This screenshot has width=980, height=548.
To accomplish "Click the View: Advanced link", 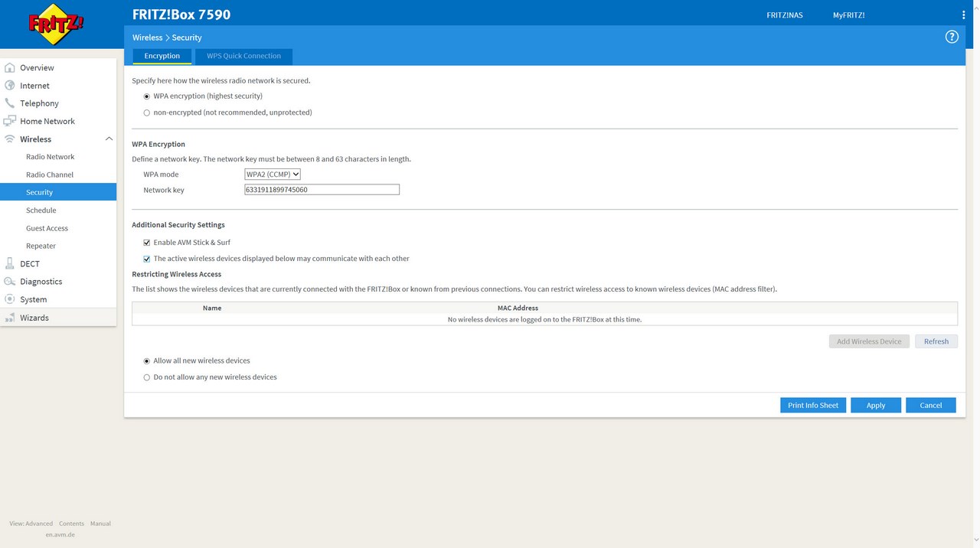I will coord(31,524).
